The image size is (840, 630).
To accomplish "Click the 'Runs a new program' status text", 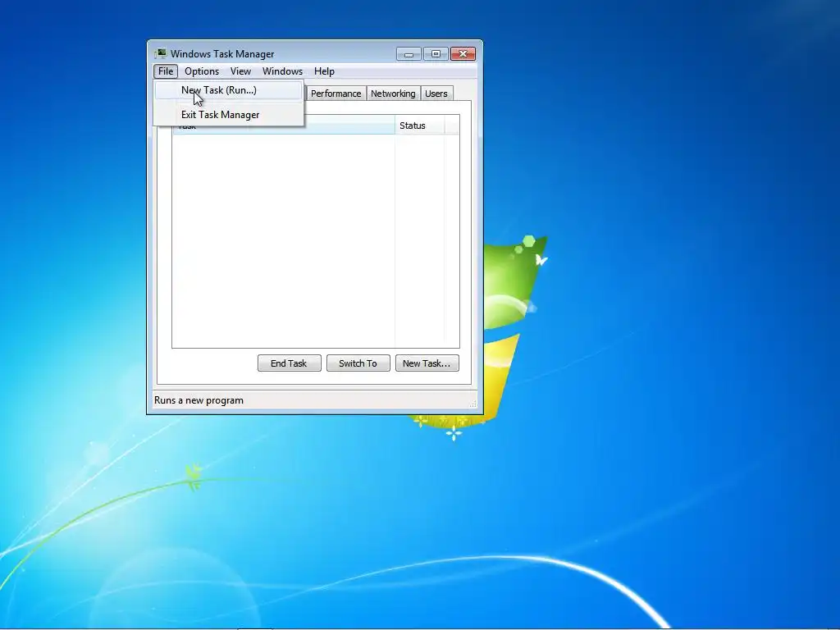I will (199, 400).
